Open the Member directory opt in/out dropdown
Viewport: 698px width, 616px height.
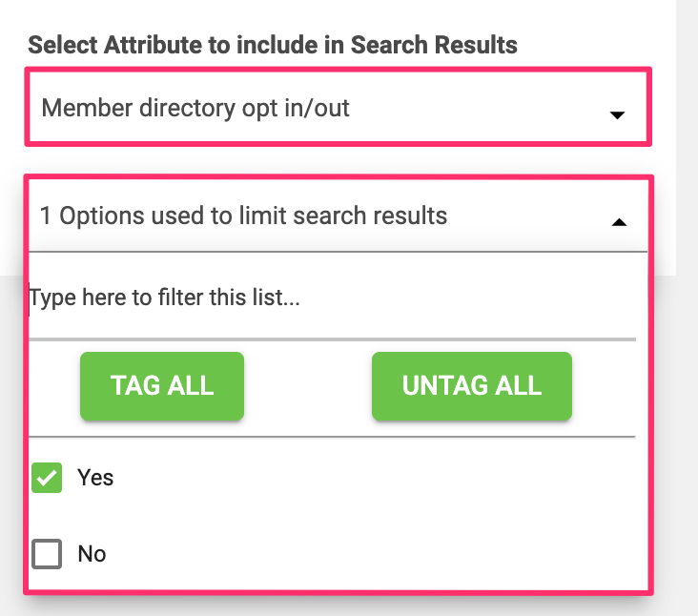click(338, 107)
